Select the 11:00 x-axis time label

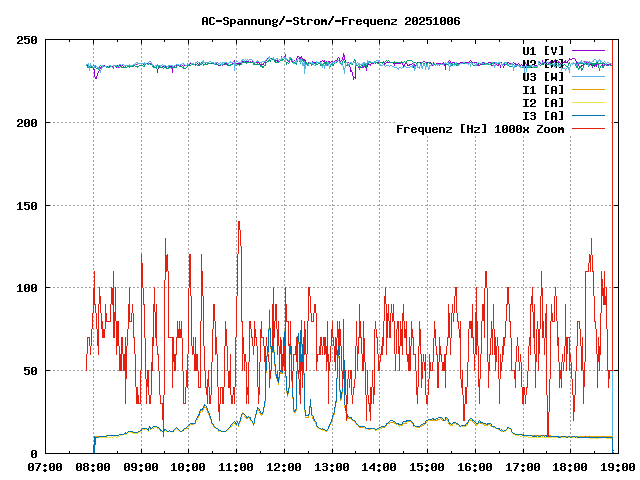[x=236, y=467]
